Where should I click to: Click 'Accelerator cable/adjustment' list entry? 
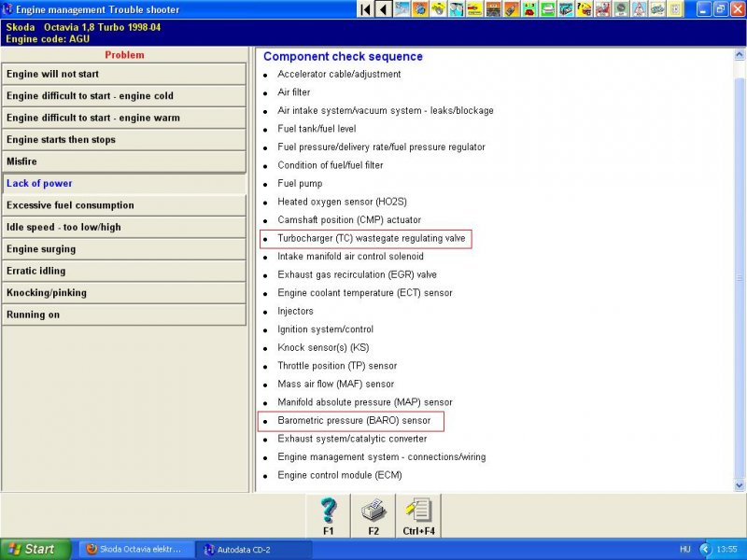[x=339, y=75]
